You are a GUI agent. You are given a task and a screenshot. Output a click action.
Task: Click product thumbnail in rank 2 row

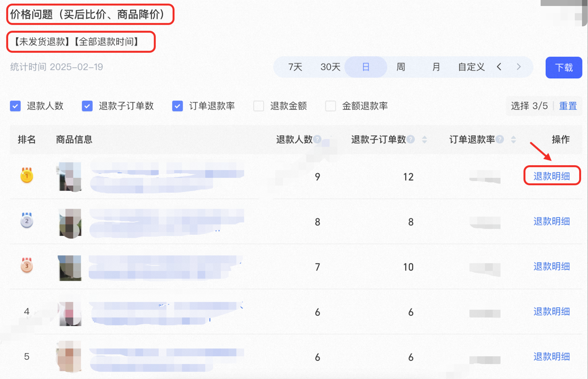(x=70, y=223)
